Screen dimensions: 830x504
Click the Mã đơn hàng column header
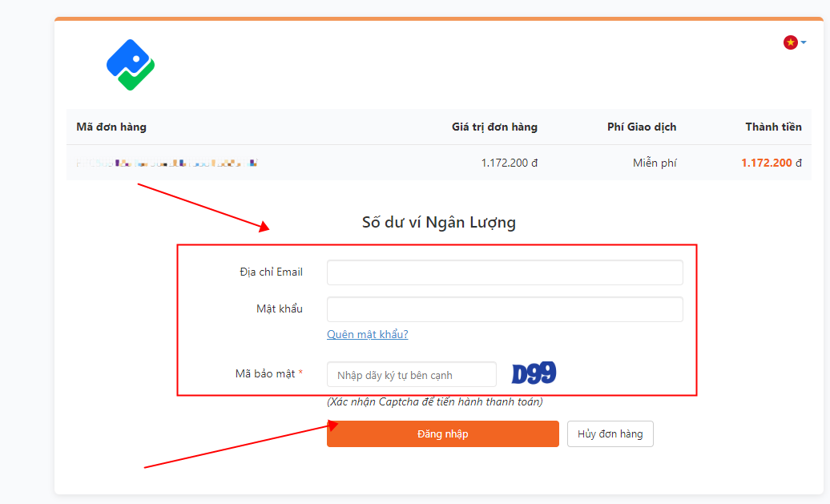tap(111, 127)
